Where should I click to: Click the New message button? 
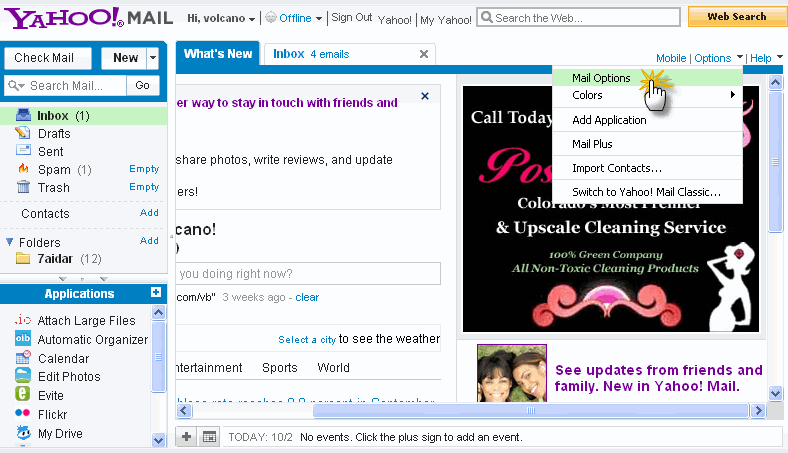pyautogui.click(x=125, y=58)
